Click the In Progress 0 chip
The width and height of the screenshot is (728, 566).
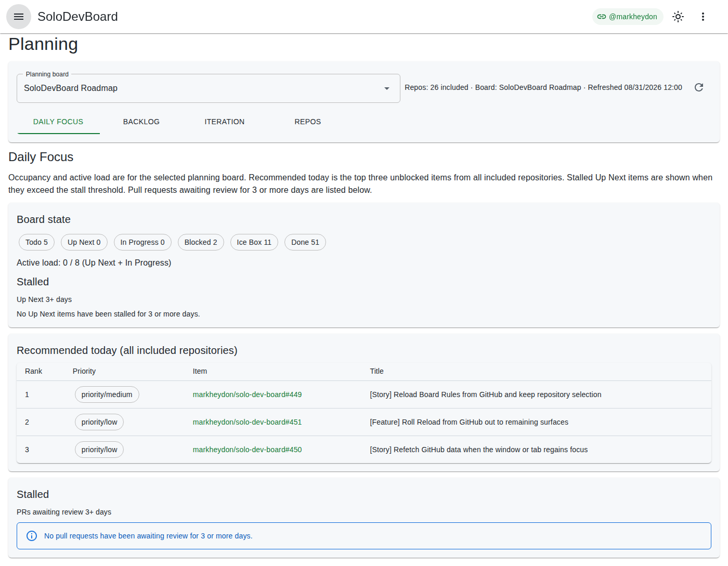click(142, 242)
